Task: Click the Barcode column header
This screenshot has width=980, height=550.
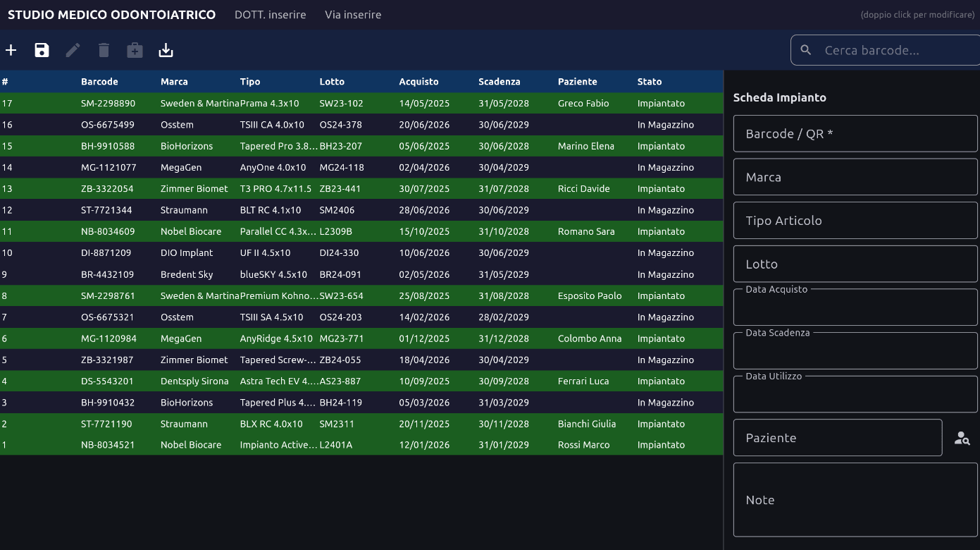Action: (99, 82)
